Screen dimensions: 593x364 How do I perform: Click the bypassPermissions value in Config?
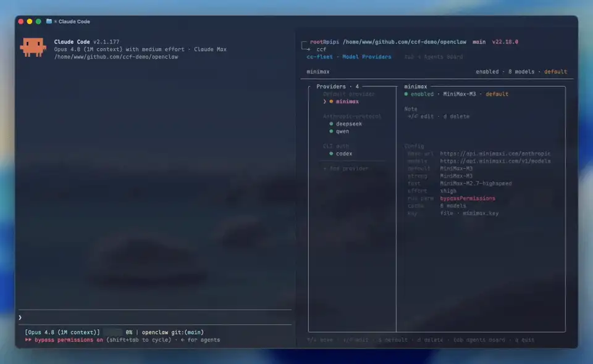(468, 198)
